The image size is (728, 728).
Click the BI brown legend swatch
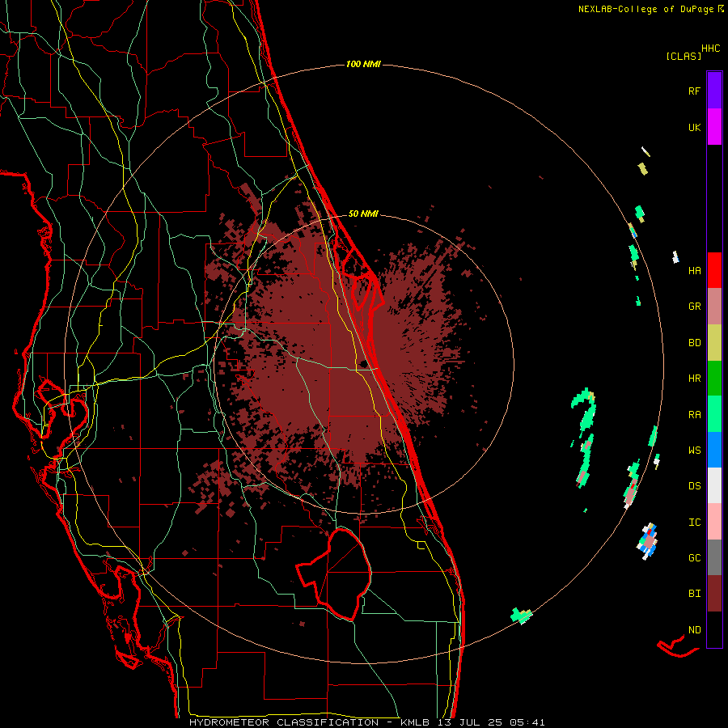[714, 594]
